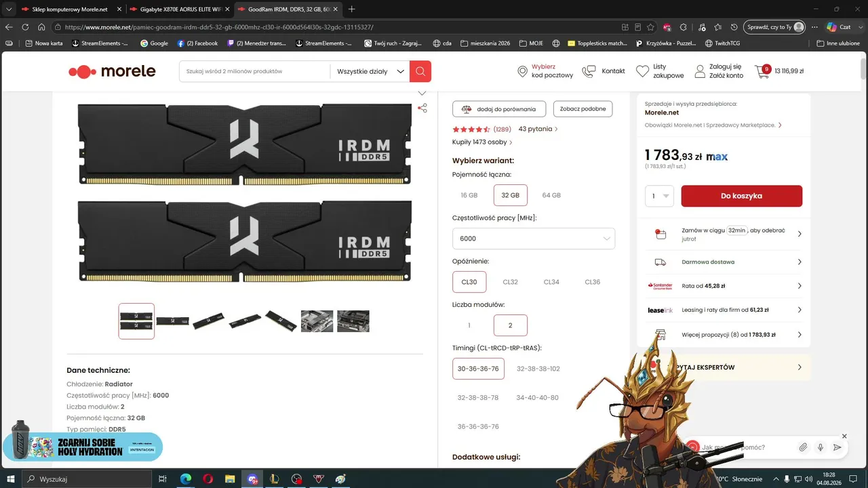The width and height of the screenshot is (868, 488).
Task: Open the frequency 6000 MHz dropdown
Action: click(534, 239)
